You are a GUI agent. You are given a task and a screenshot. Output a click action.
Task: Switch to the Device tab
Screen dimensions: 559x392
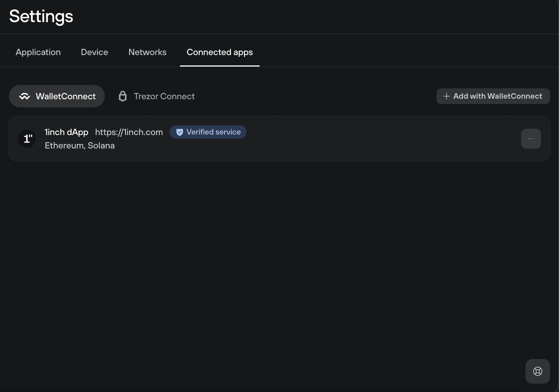tap(94, 52)
